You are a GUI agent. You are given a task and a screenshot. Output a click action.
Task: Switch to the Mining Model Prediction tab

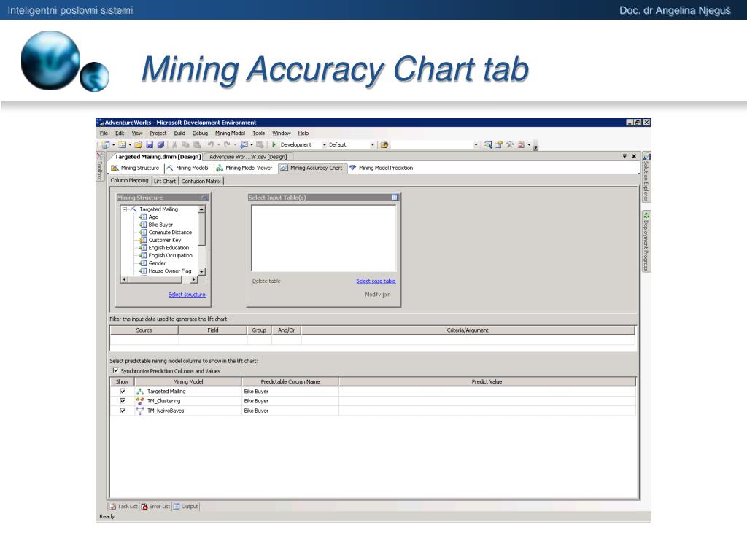coord(381,168)
